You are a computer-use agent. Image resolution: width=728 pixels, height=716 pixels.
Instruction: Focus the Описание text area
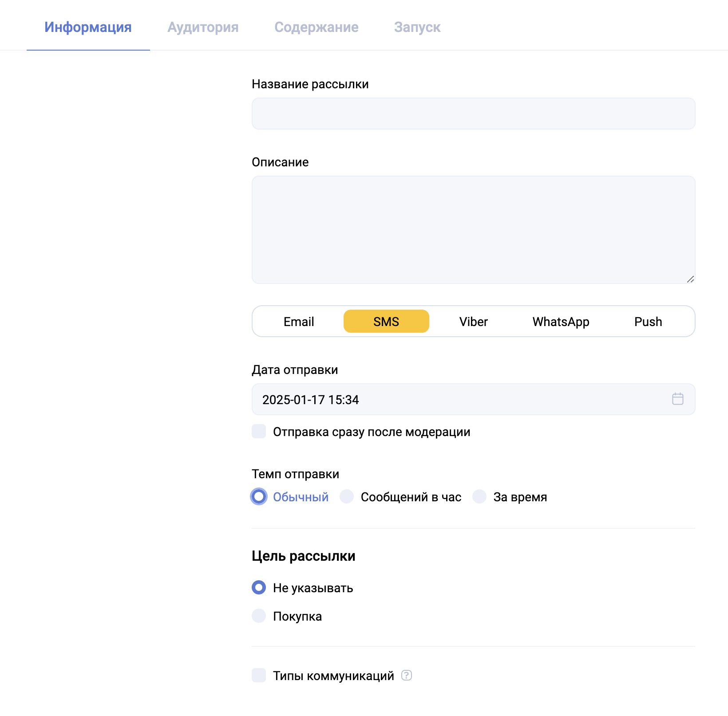473,229
